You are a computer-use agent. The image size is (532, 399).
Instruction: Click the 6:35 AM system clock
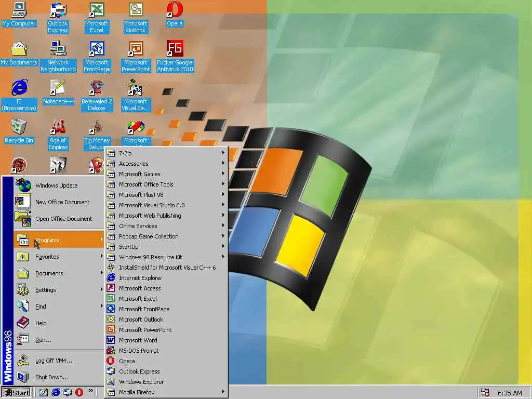[510, 393]
